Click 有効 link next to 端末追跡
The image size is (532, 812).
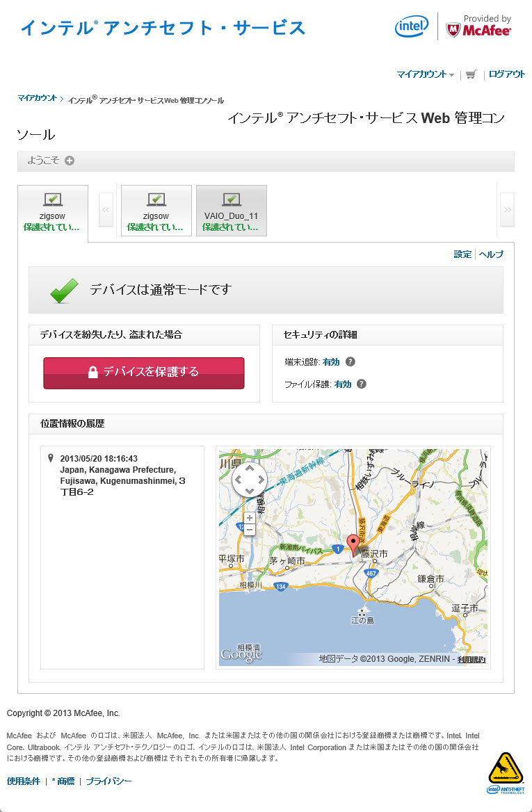[331, 362]
